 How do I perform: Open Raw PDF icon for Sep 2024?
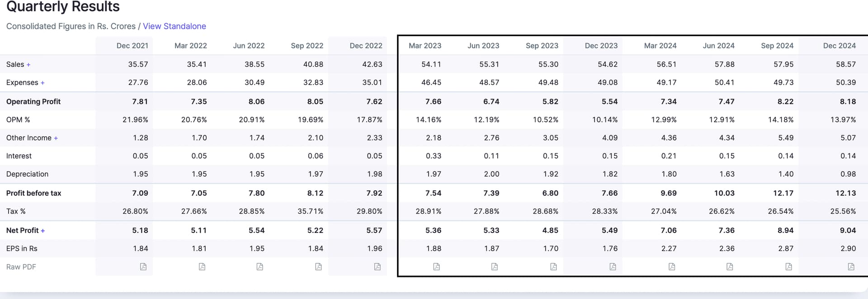pyautogui.click(x=788, y=266)
